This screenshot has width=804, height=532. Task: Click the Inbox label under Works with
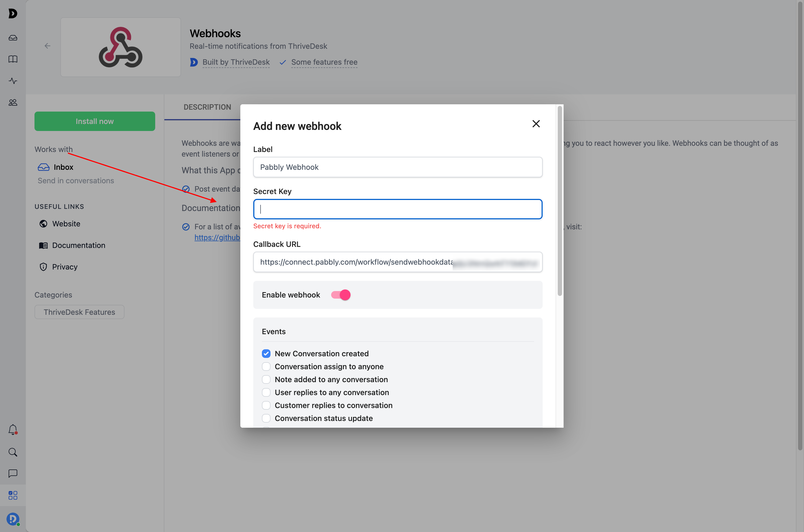click(63, 167)
